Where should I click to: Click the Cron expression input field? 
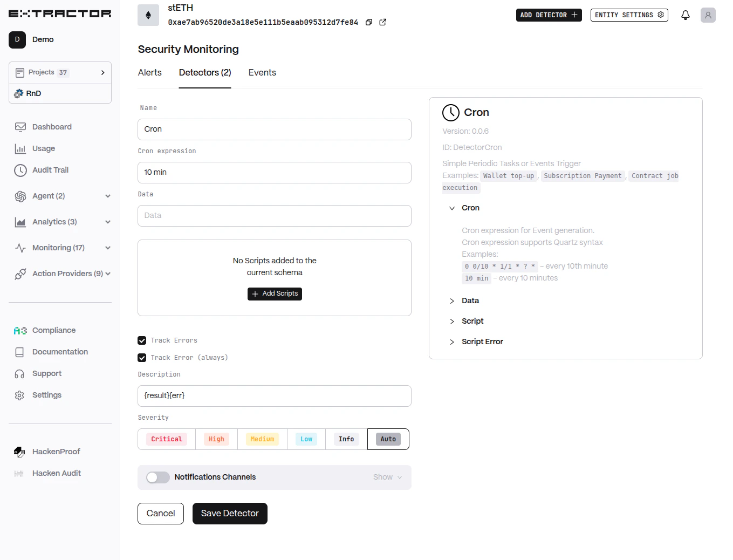(x=275, y=173)
